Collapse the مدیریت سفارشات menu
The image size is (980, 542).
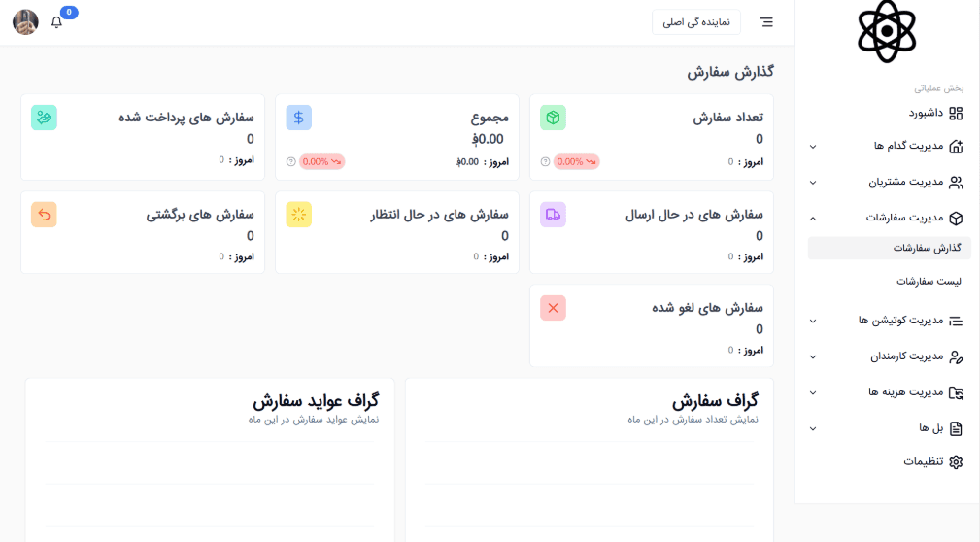click(886, 218)
